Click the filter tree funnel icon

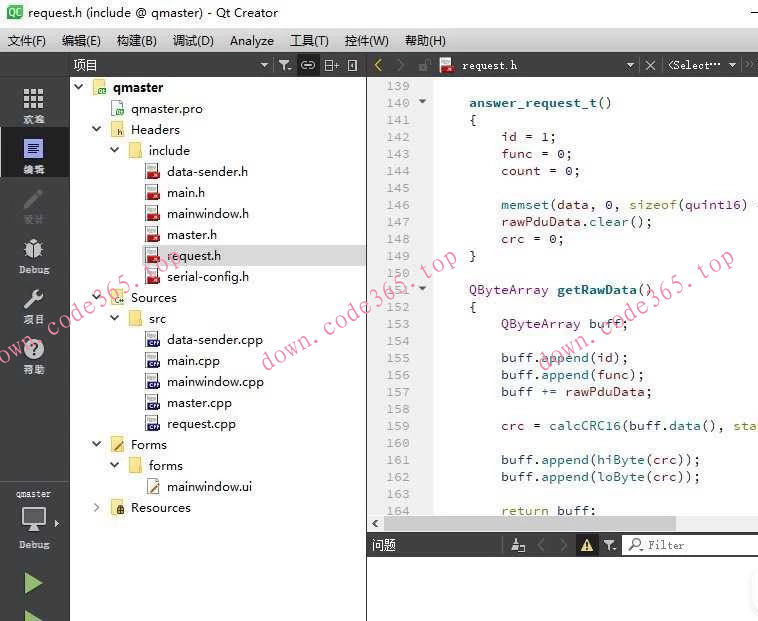click(285, 65)
